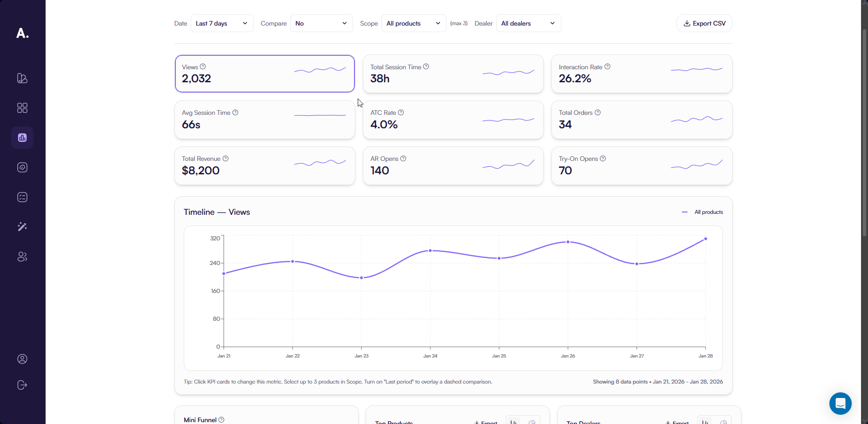This screenshot has height=424, width=868.
Task: Click the Jan 26 data point on timeline
Action: (x=568, y=242)
